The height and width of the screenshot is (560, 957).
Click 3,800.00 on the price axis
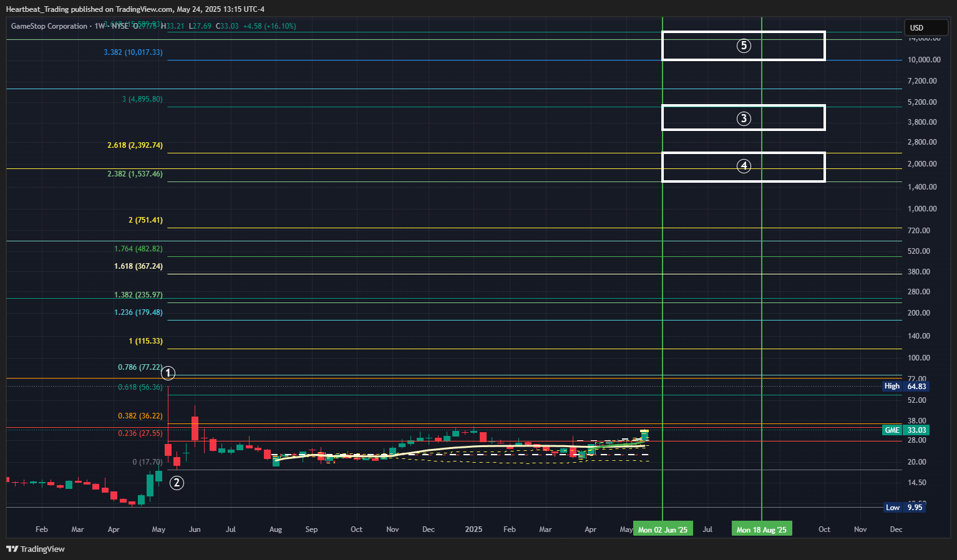click(922, 122)
